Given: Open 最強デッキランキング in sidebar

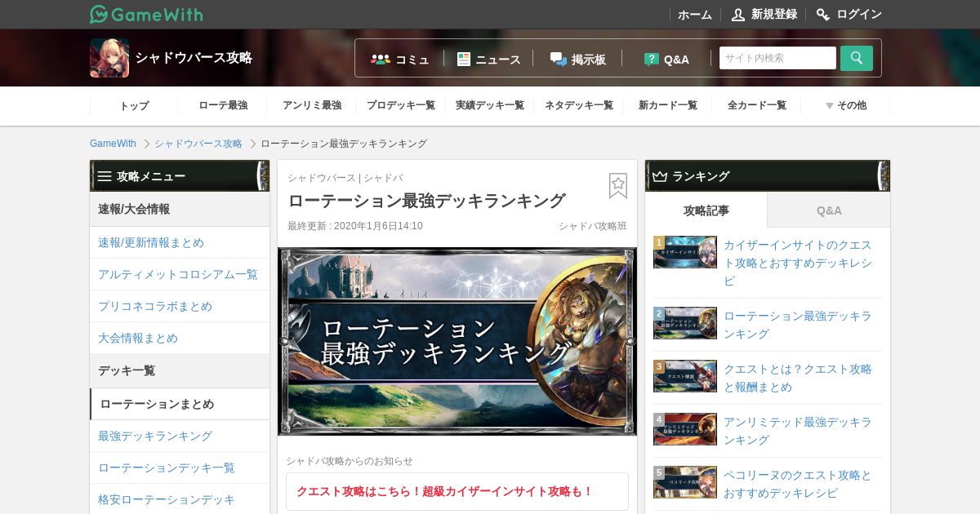Looking at the screenshot, I should pos(180,436).
